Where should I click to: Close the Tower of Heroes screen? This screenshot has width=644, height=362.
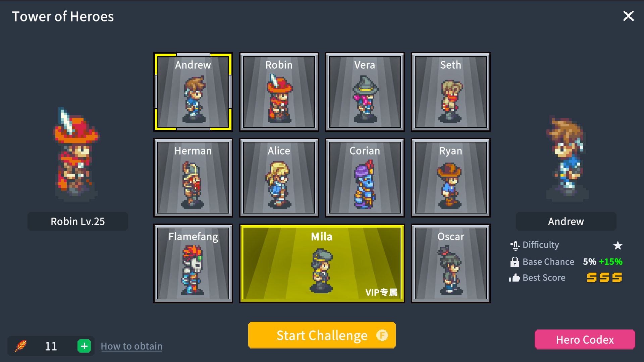coord(628,16)
